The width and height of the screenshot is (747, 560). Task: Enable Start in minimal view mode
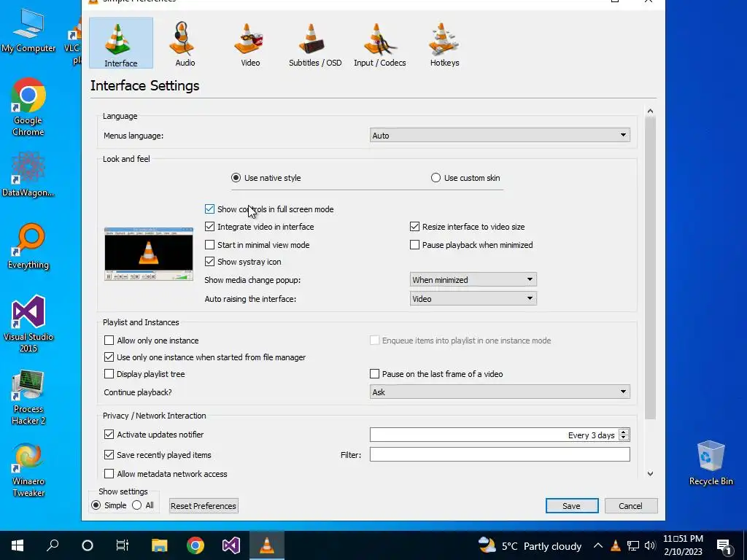tap(209, 245)
